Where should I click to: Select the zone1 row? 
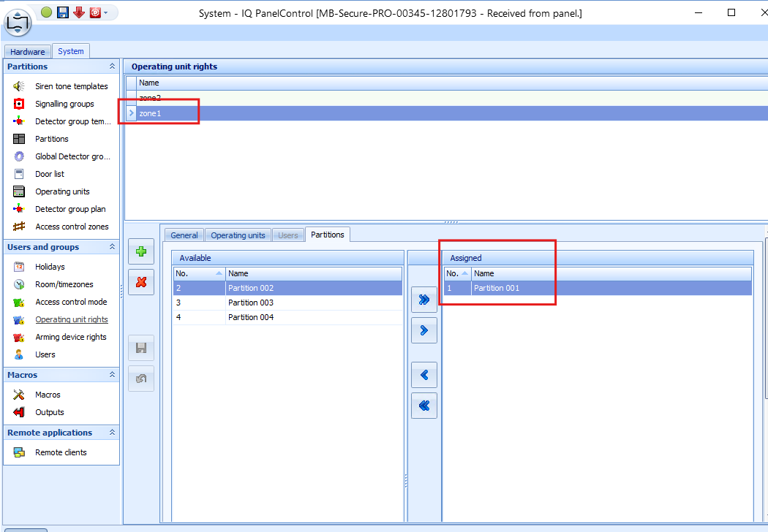pyautogui.click(x=447, y=113)
